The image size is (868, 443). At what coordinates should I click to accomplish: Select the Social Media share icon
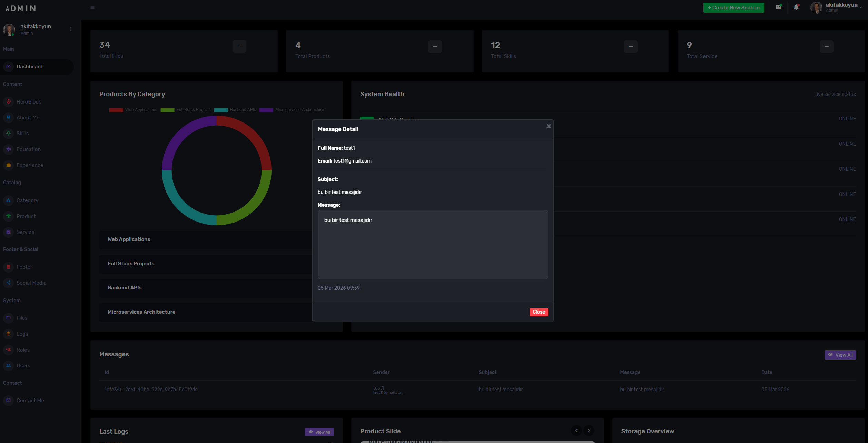pos(8,283)
